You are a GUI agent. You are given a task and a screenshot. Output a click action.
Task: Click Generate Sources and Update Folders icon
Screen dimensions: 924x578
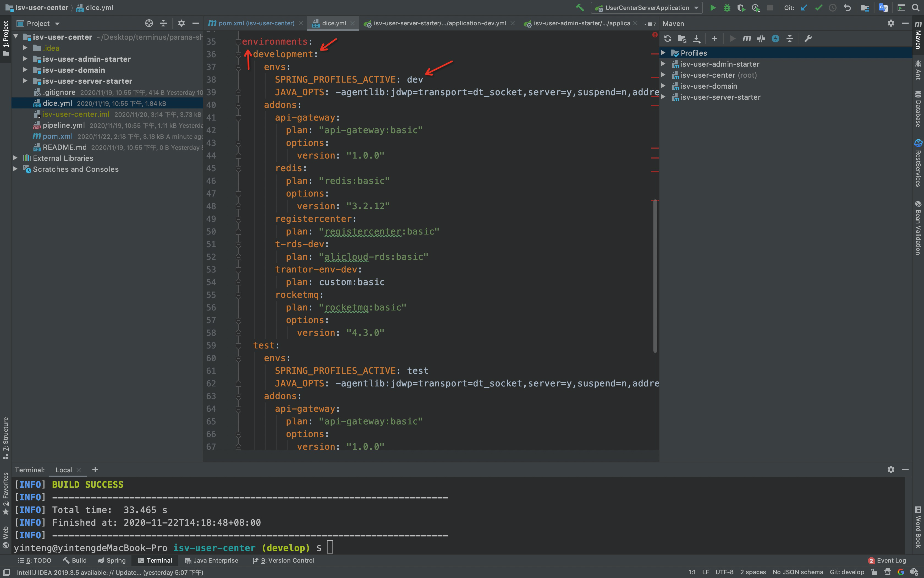coord(682,39)
